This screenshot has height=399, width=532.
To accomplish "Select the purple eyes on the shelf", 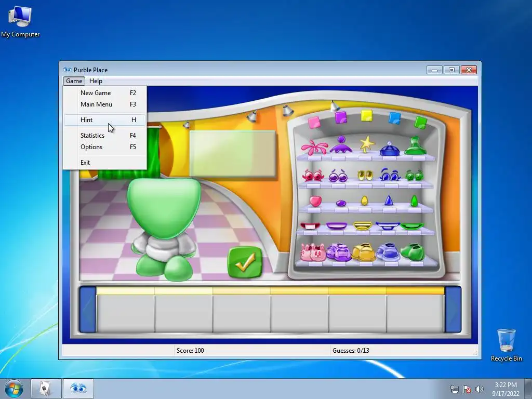I will tap(338, 176).
